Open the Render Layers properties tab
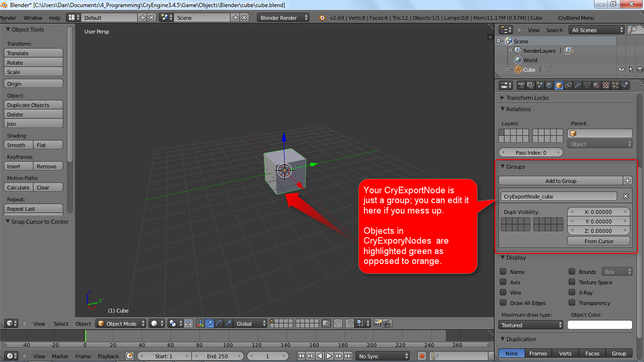This screenshot has width=644, height=362. [530, 85]
